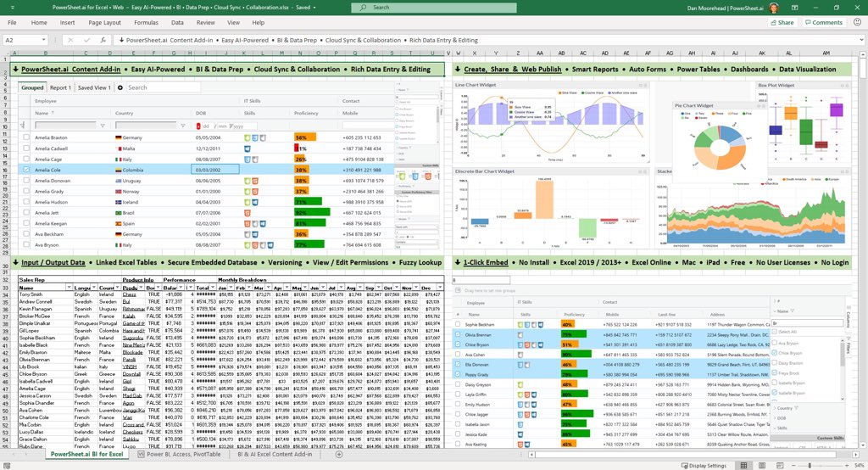Click the Malta flag icon
This screenshot has width=868, height=470.
tap(119, 148)
